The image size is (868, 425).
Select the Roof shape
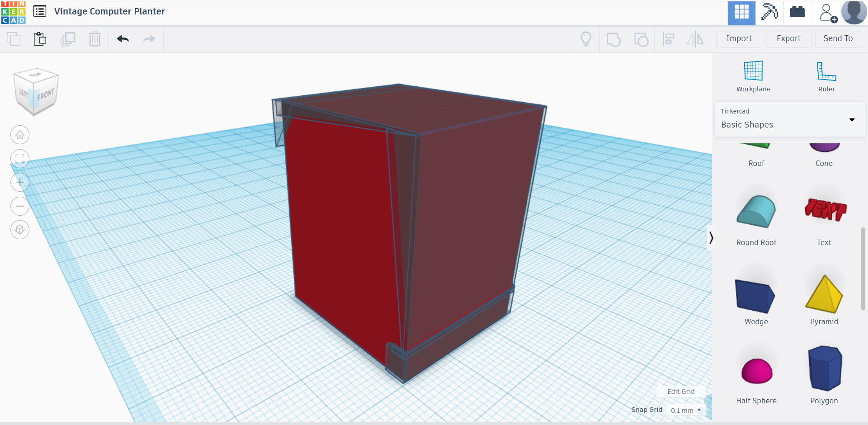[x=756, y=156]
